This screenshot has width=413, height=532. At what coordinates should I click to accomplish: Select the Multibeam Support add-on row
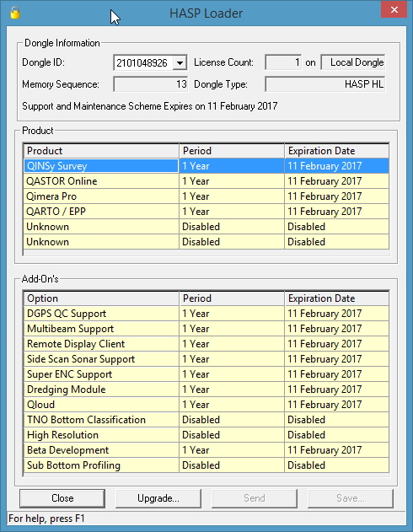(206, 329)
